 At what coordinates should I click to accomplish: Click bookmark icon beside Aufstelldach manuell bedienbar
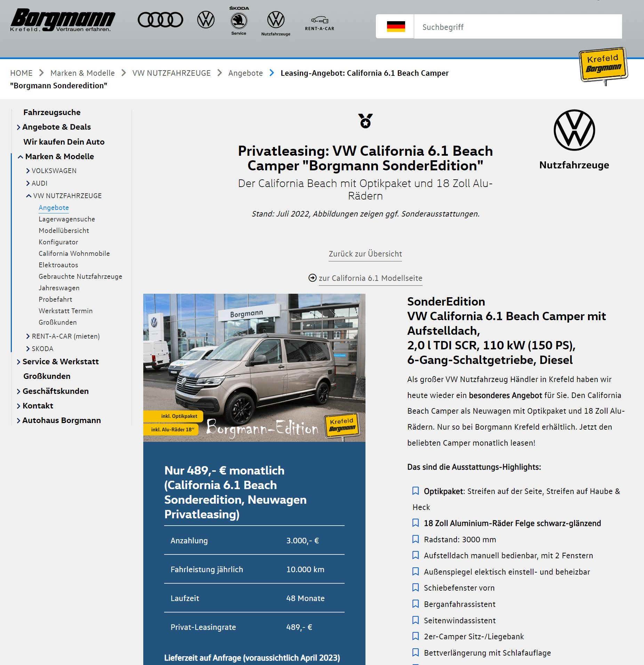point(415,555)
